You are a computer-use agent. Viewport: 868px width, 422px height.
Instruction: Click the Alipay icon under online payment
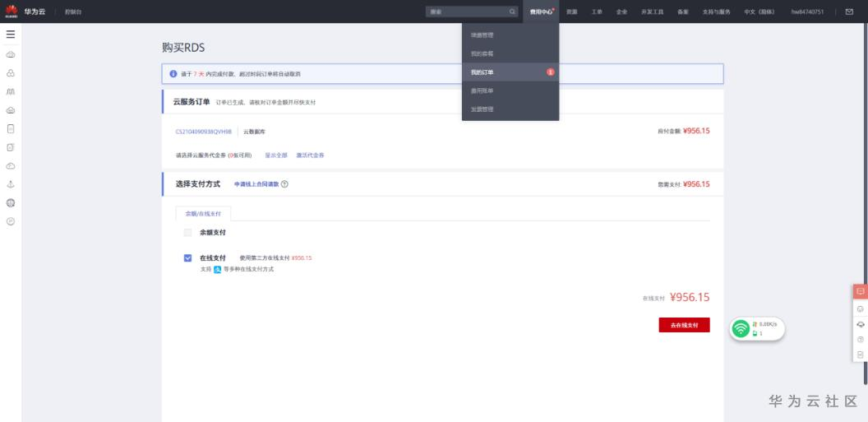coord(218,269)
